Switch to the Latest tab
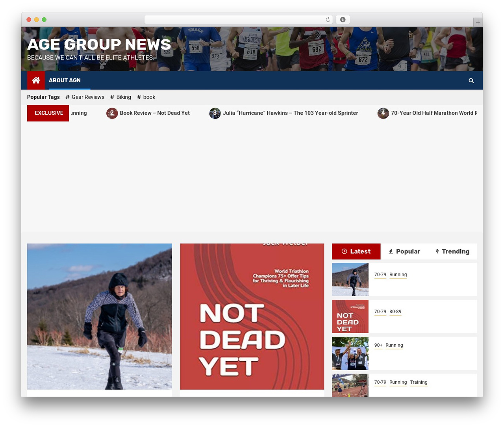 pos(356,251)
